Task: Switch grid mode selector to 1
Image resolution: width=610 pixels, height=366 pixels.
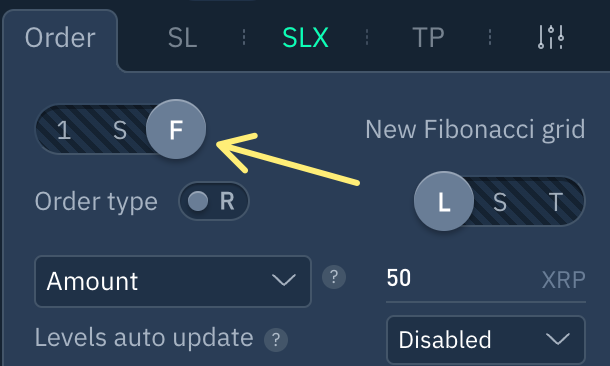Action: tap(63, 130)
